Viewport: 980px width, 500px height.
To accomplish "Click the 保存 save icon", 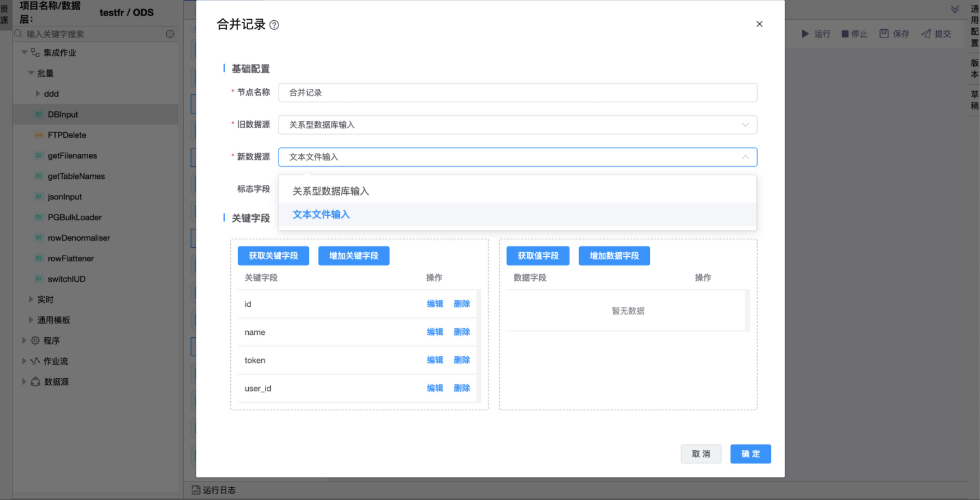I will point(884,34).
